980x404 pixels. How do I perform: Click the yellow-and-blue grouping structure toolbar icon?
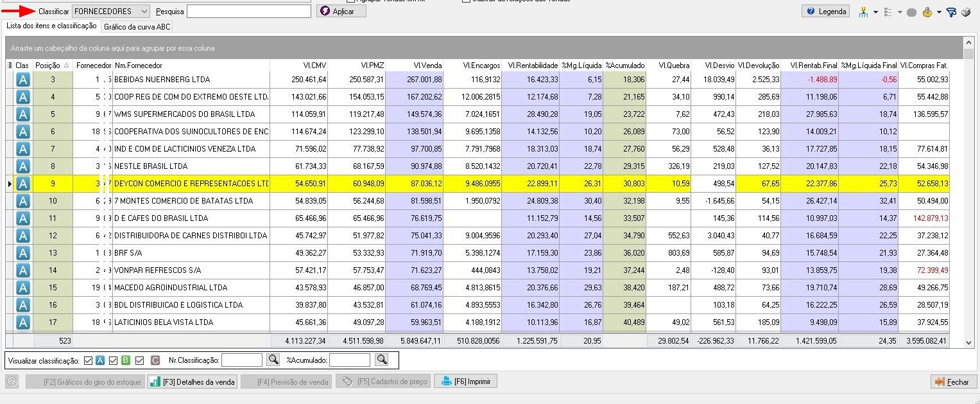coord(863,12)
